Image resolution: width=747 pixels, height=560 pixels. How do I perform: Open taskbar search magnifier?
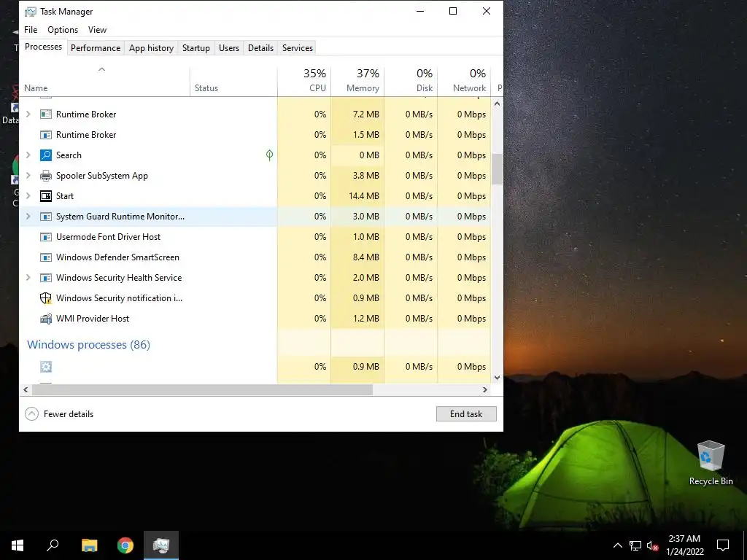(x=53, y=545)
